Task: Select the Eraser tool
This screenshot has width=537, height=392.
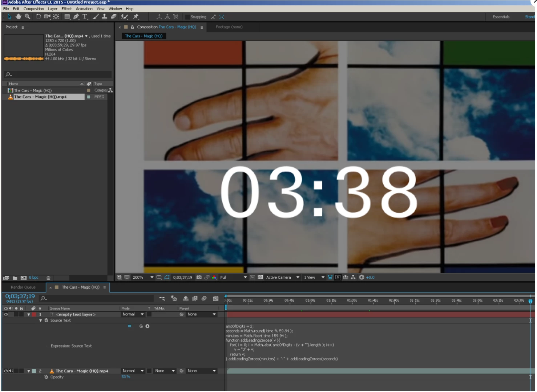Action: pyautogui.click(x=113, y=17)
